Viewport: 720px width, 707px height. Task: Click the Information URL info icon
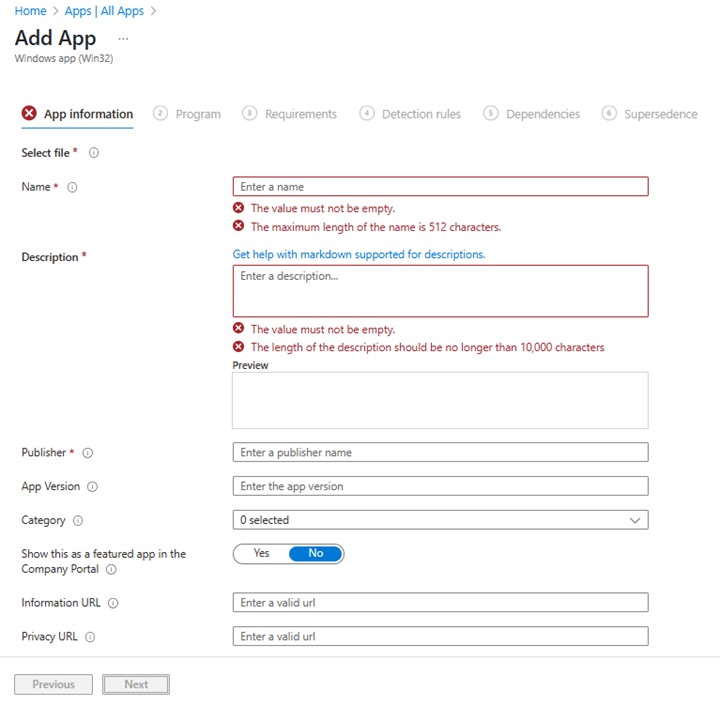click(113, 603)
